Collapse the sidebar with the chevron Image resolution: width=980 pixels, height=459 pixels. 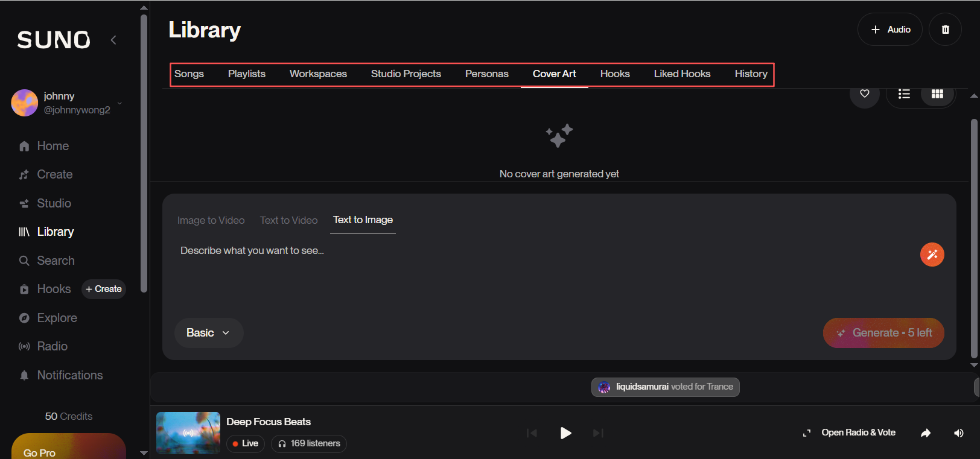pos(113,40)
